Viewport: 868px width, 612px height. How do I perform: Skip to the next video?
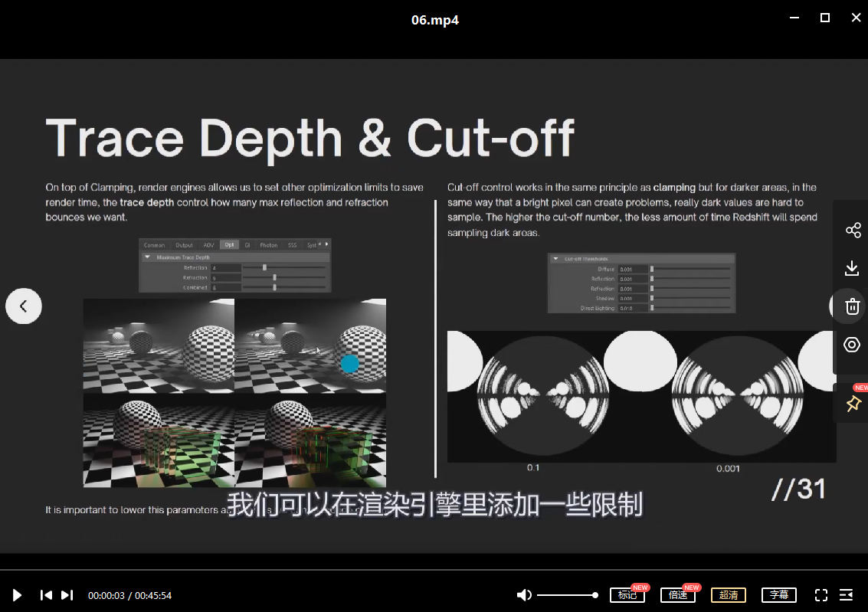(67, 595)
